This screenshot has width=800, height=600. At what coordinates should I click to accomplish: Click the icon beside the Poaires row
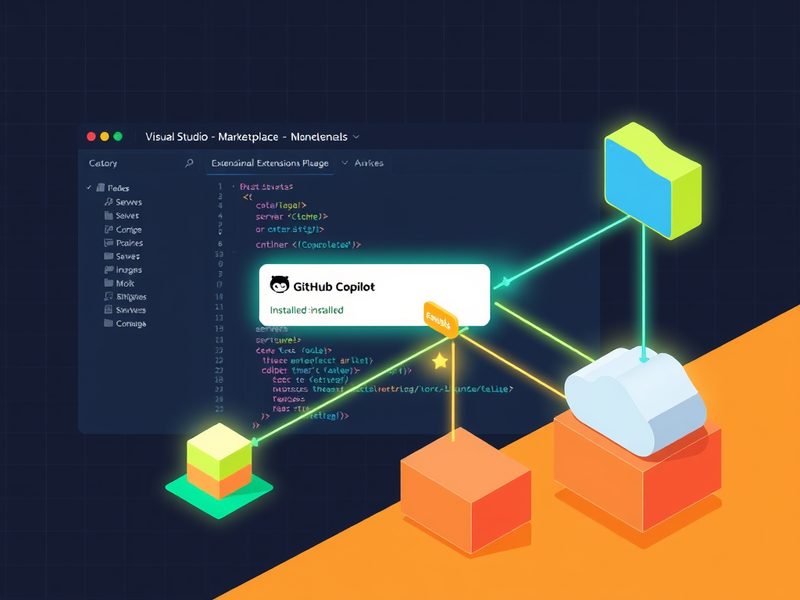109,243
